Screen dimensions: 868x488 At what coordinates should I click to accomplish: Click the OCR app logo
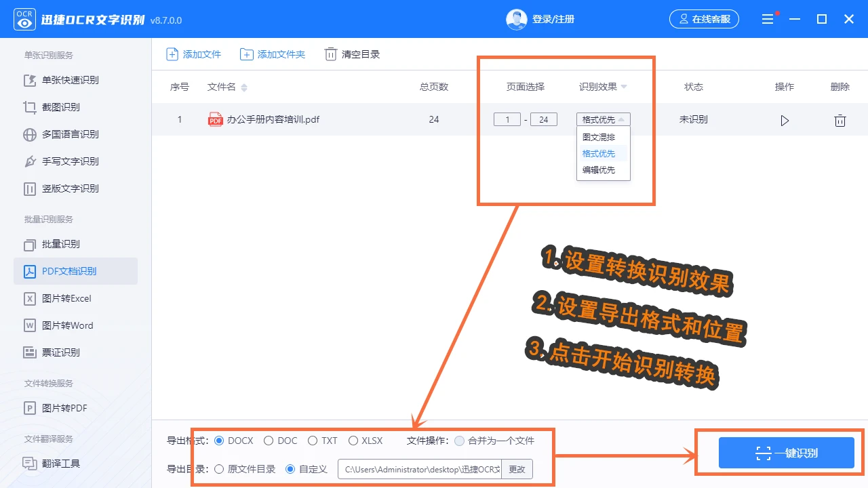coord(25,19)
